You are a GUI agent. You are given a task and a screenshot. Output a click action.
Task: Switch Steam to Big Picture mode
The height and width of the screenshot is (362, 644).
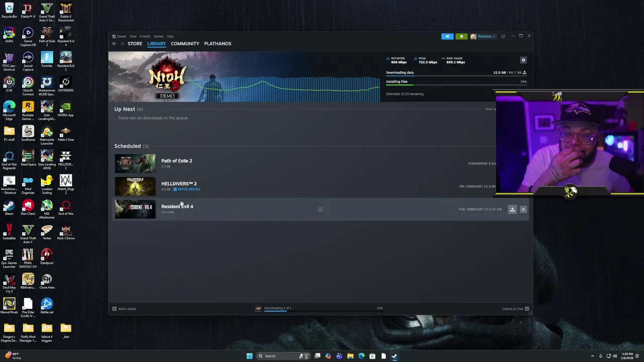(503, 36)
